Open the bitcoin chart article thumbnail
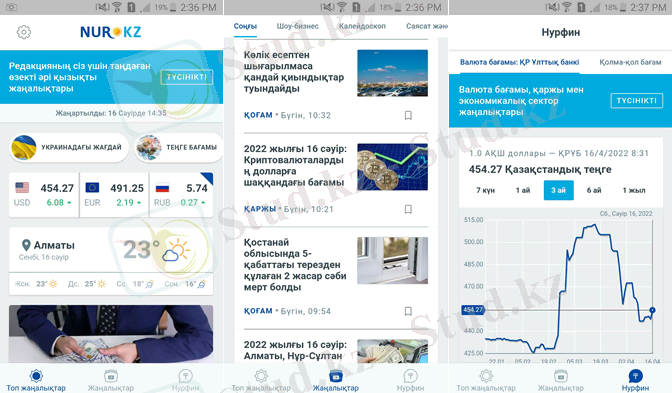672x393 pixels. tap(393, 167)
